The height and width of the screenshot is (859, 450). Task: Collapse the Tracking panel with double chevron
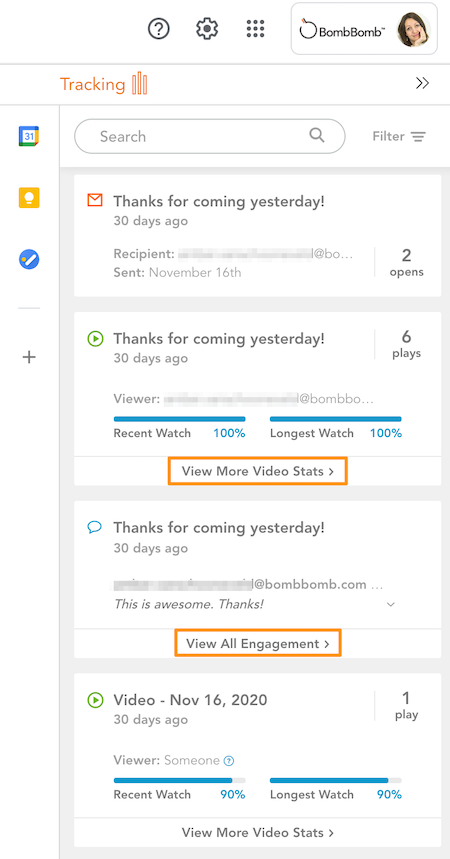[422, 83]
